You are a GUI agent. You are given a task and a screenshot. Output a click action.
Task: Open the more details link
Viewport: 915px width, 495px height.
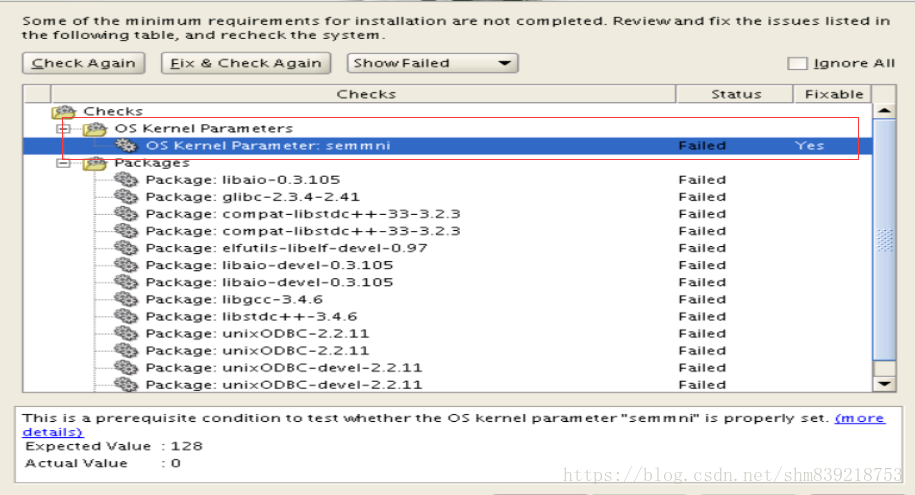859,418
